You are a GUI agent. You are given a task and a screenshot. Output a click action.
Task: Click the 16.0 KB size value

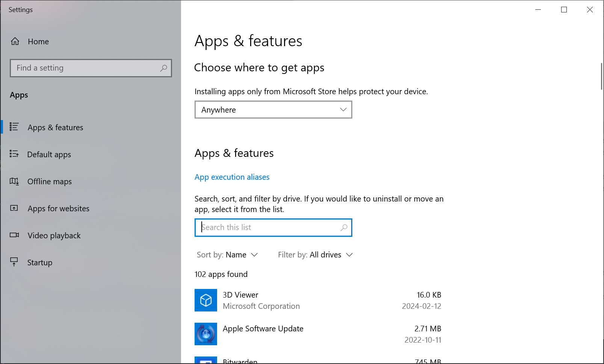pos(429,295)
